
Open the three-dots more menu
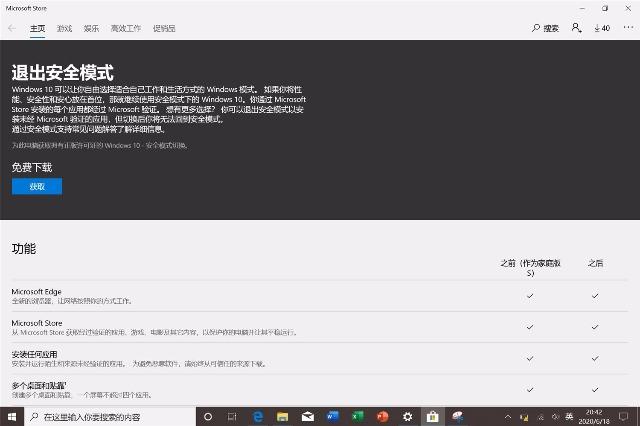point(628,27)
